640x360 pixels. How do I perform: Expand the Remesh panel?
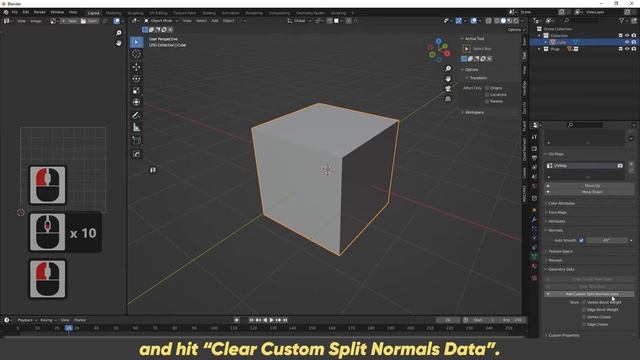pos(555,260)
